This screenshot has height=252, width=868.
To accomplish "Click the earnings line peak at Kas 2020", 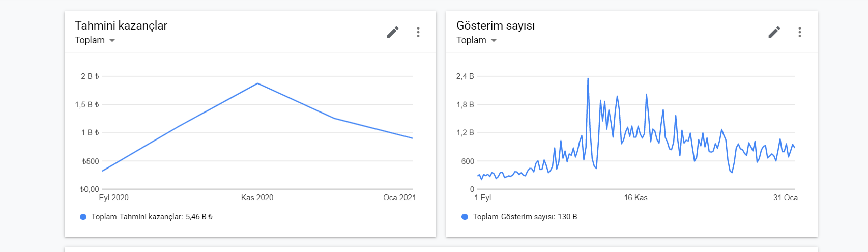I will pos(258,83).
